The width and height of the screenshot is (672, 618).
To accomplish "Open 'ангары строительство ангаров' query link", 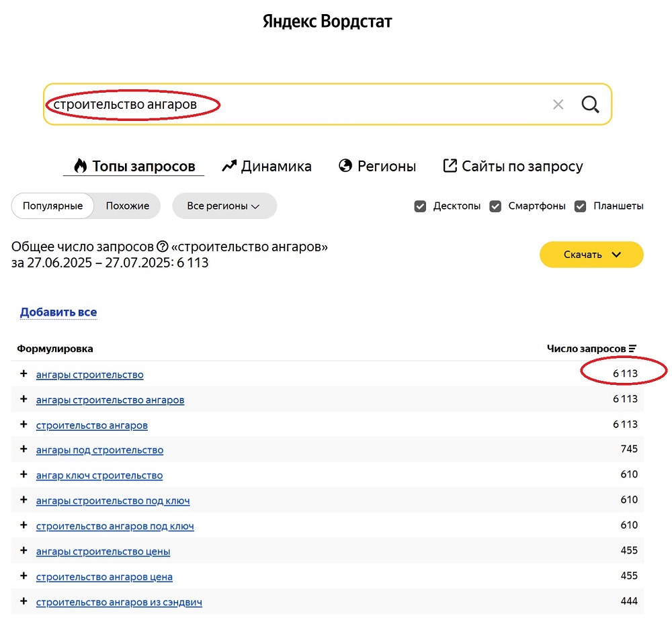I will click(110, 400).
